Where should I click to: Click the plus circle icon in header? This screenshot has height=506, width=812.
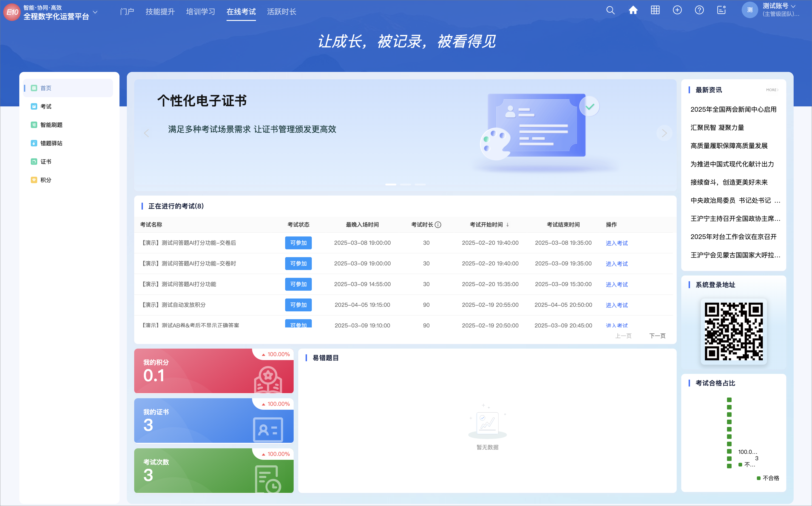click(677, 10)
